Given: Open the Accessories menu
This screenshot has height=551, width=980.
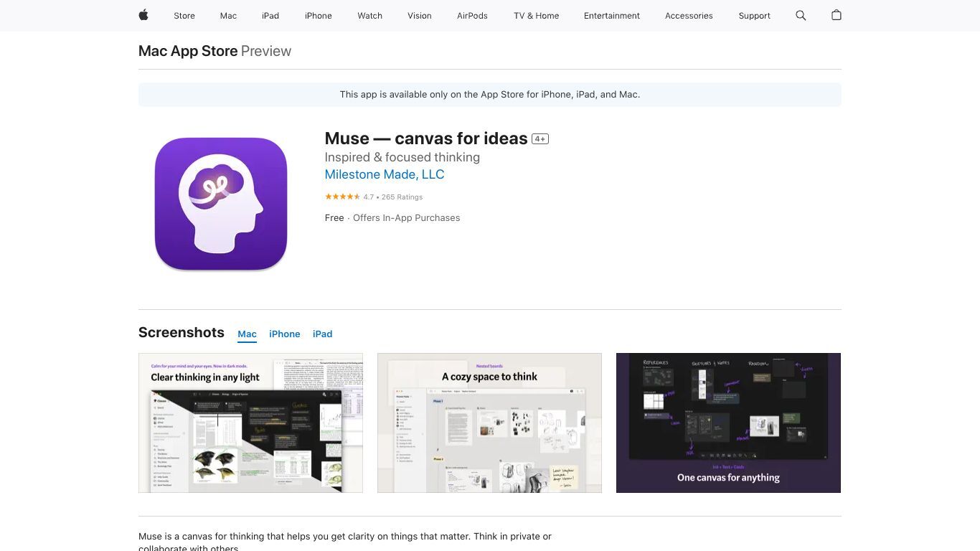Looking at the screenshot, I should (689, 16).
